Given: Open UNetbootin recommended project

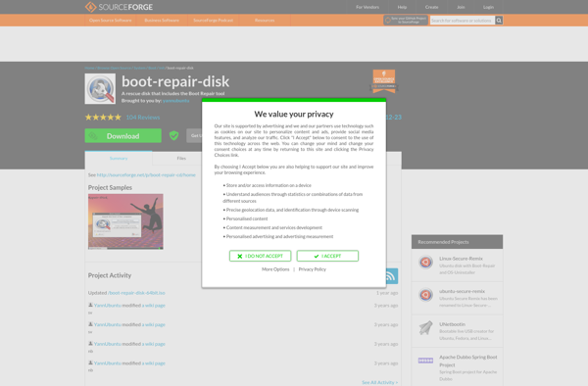Looking at the screenshot, I should click(x=452, y=324).
